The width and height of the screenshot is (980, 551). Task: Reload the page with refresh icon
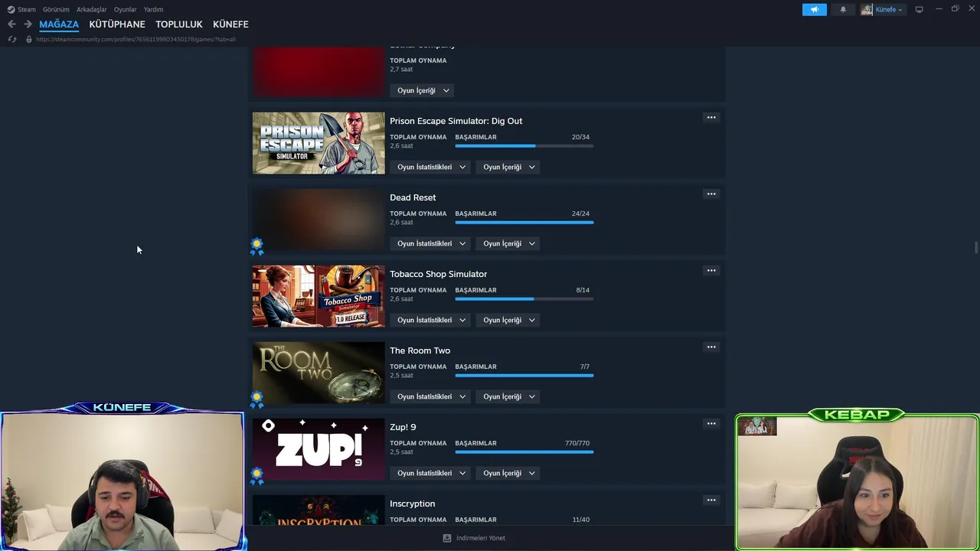click(12, 39)
